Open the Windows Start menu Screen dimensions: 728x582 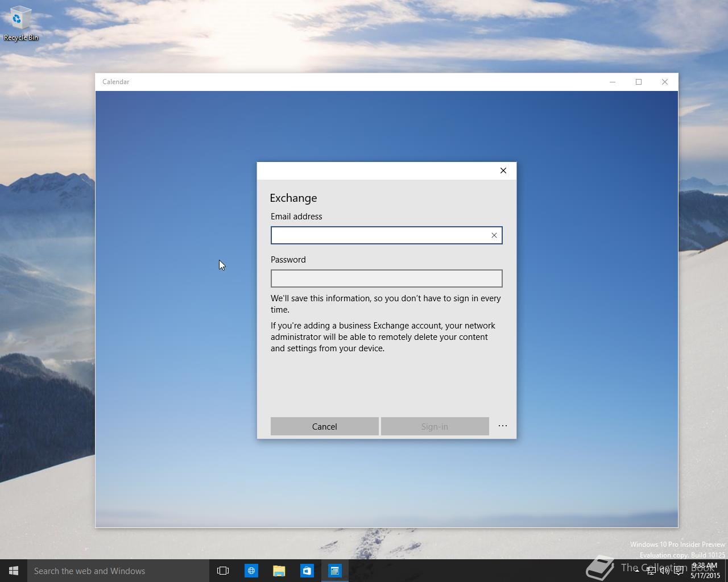coord(14,571)
